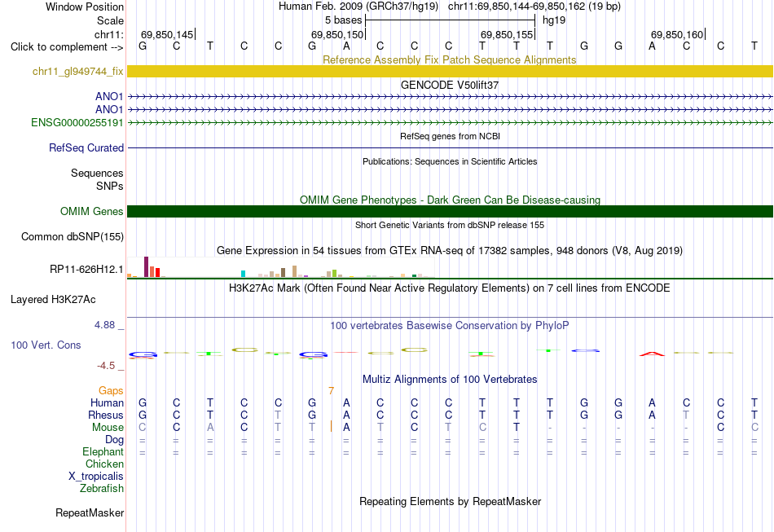Viewport: 774px width, 532px height.
Task: Click the cyan bar in GTEx chart
Action: (243, 274)
